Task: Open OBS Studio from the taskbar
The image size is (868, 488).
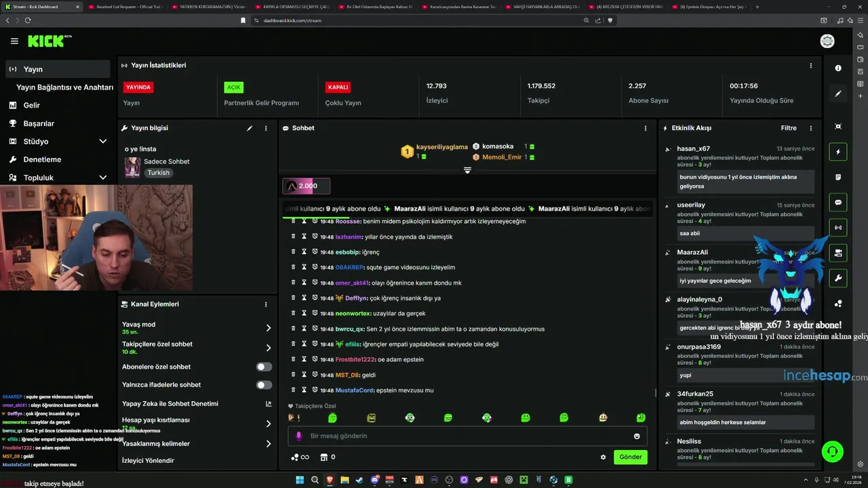Action: pos(449,480)
